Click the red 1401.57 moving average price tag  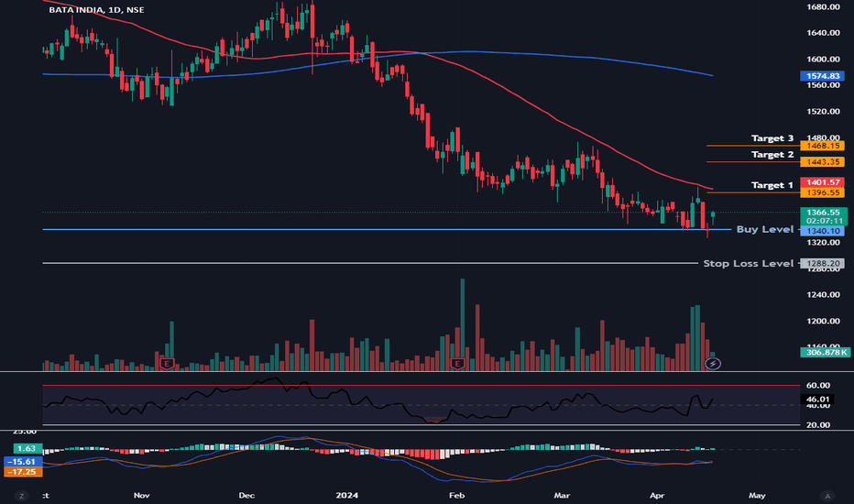point(823,182)
